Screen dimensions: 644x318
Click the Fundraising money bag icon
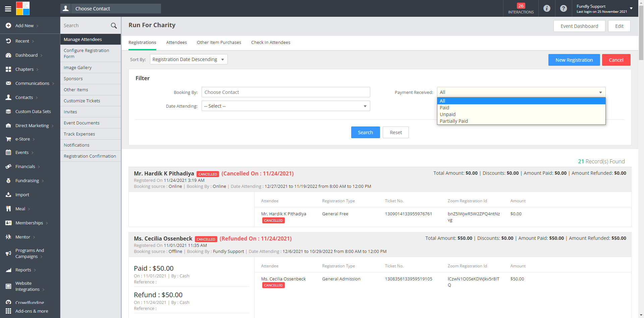click(8, 180)
